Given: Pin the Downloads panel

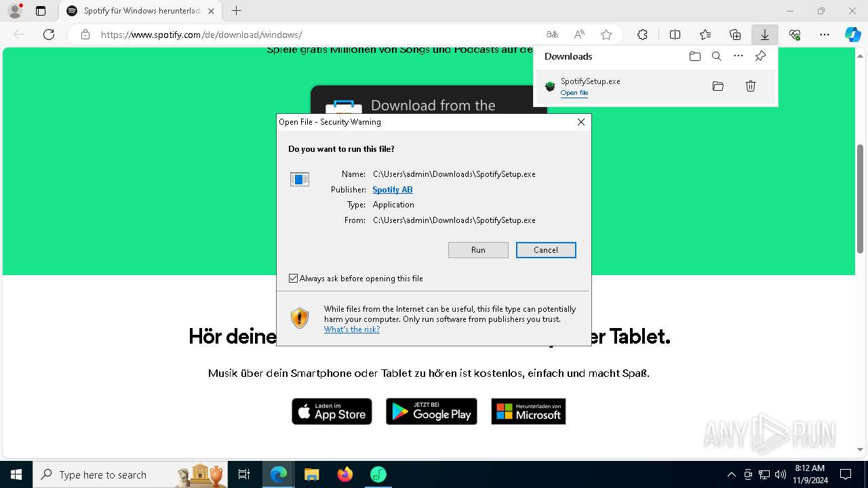Looking at the screenshot, I should tap(760, 56).
